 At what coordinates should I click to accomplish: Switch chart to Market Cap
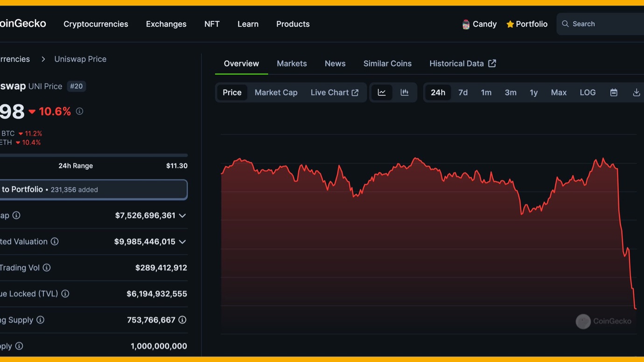(276, 92)
